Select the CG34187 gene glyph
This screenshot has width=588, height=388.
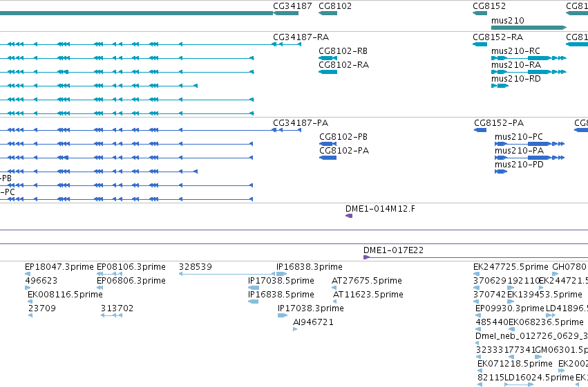tap(286, 13)
